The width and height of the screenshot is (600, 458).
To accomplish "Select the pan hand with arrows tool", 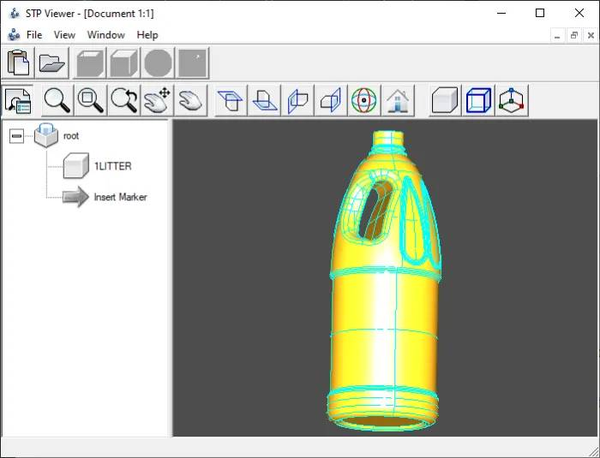I will tap(157, 101).
